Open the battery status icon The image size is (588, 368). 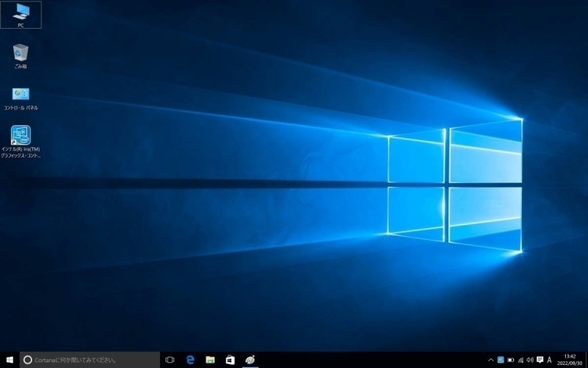(x=510, y=360)
